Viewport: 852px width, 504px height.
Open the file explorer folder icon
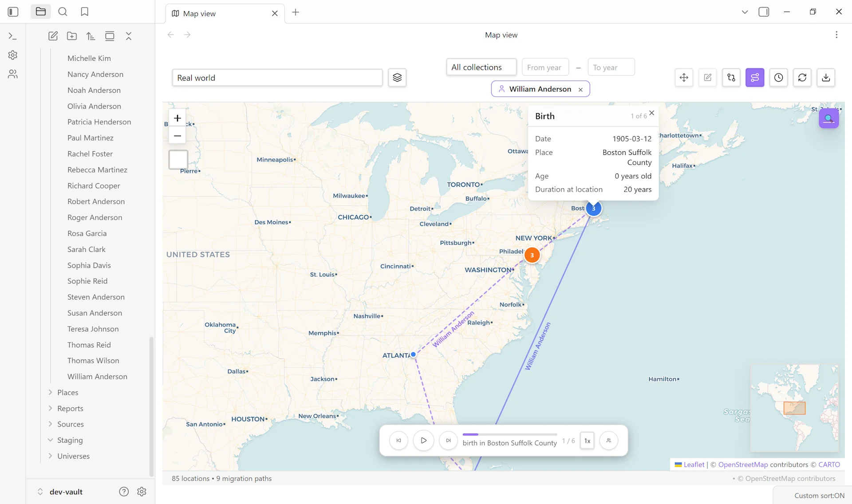click(x=41, y=12)
